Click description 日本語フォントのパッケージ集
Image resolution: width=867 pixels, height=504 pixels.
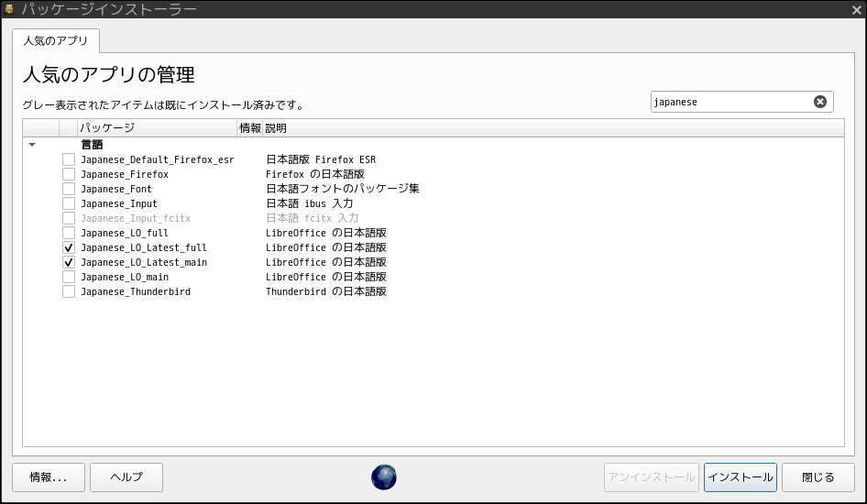(343, 189)
